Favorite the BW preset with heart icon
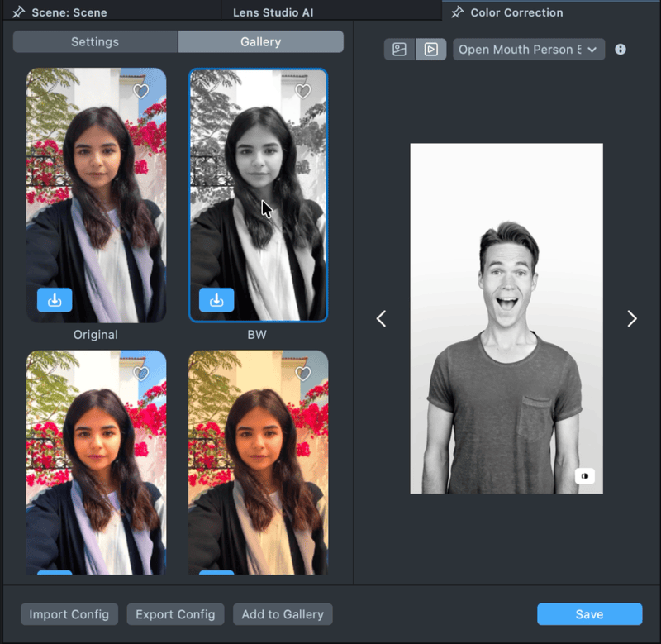661x644 pixels. click(x=303, y=92)
